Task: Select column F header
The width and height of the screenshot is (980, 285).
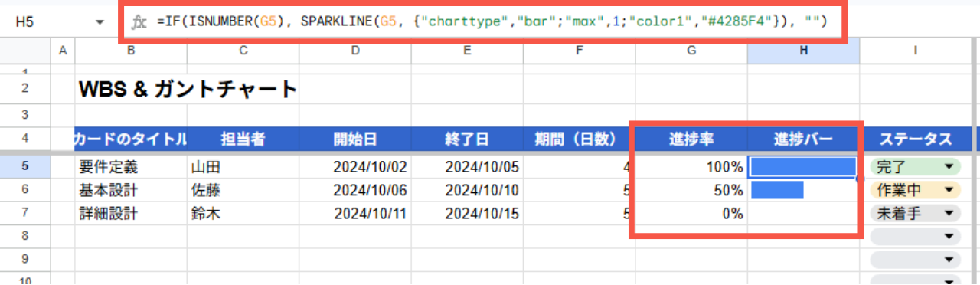Action: coord(580,51)
